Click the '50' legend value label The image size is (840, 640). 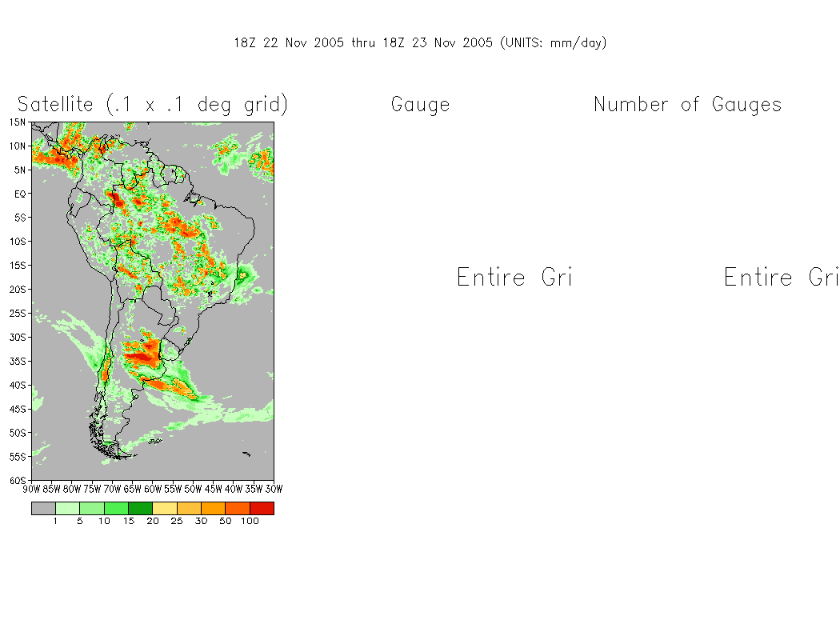pos(226,521)
